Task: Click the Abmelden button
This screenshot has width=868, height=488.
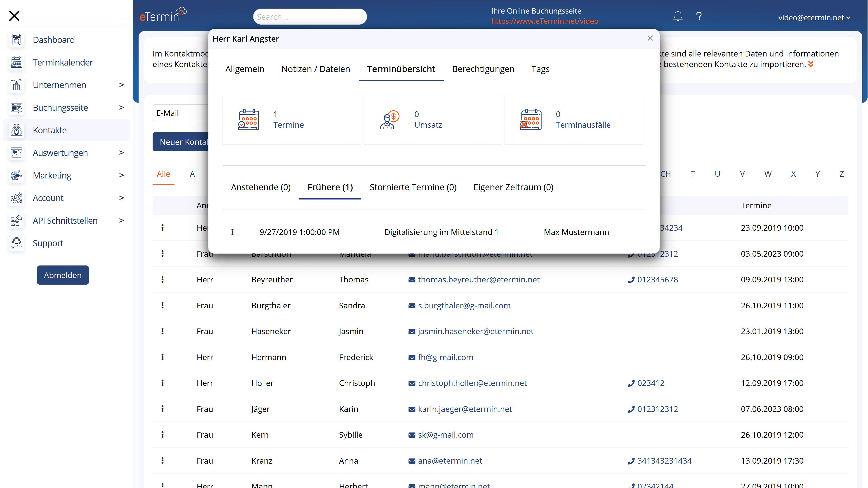Action: pyautogui.click(x=63, y=275)
